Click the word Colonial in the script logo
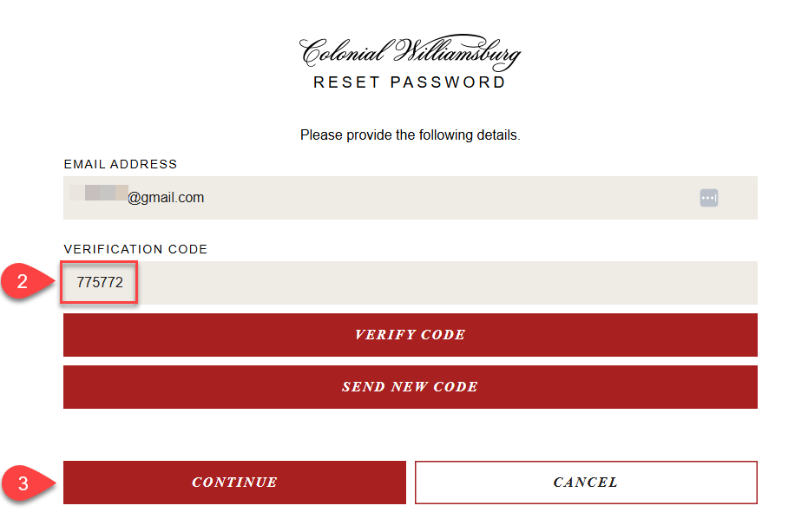Viewport: 795px width, 532px height. click(342, 52)
